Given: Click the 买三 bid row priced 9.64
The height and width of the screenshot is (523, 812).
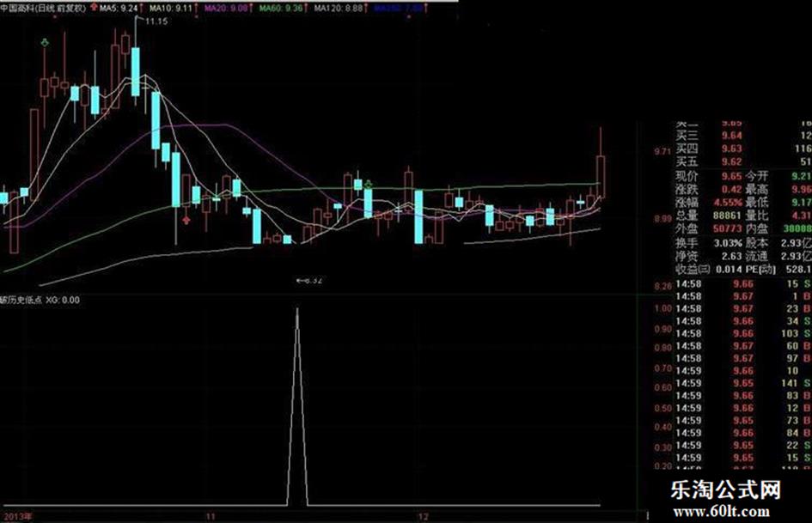Looking at the screenshot, I should tap(743, 136).
